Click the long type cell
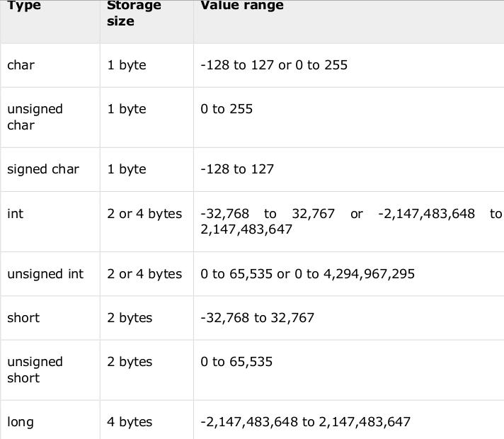504x439 pixels. pos(50,420)
